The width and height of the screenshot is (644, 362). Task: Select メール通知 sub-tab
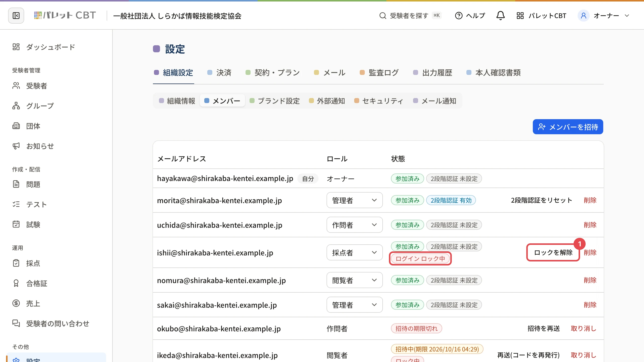[435, 101]
